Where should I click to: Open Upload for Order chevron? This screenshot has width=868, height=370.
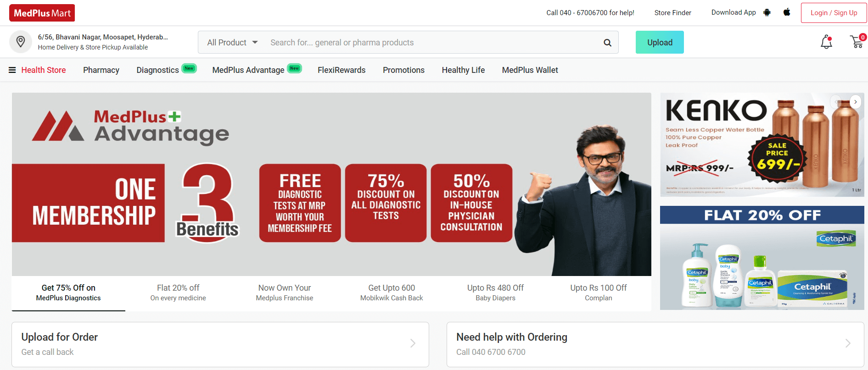(x=413, y=343)
